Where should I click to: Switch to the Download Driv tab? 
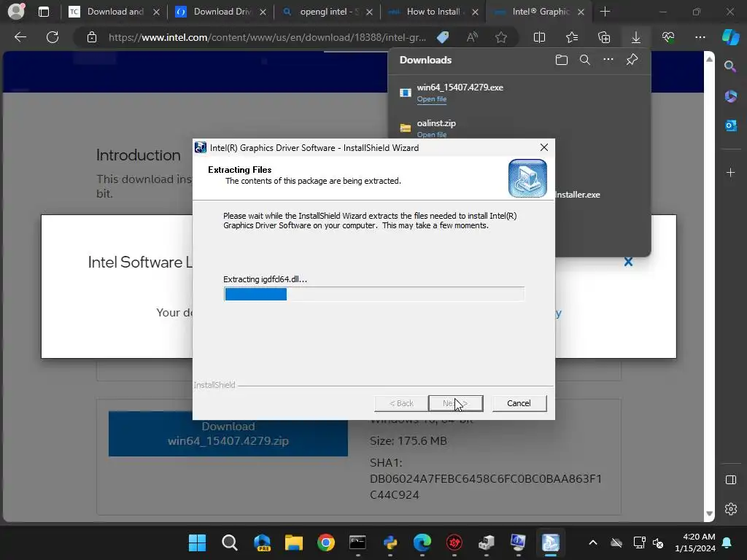coord(220,12)
